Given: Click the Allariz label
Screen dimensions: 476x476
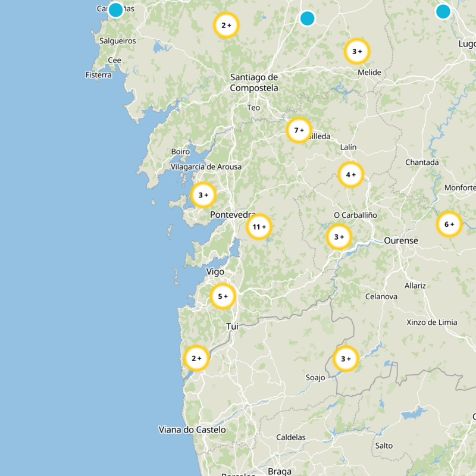Looking at the screenshot, I should coord(415,286).
